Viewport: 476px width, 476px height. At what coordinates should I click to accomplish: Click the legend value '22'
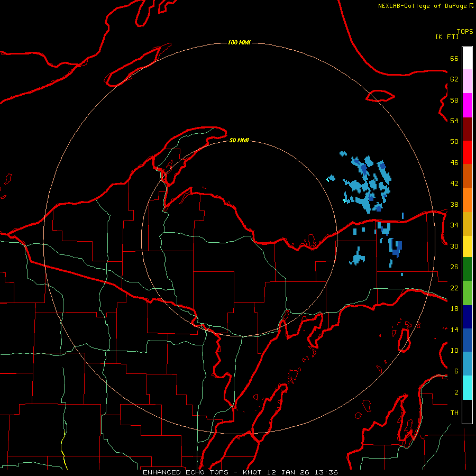tap(454, 288)
